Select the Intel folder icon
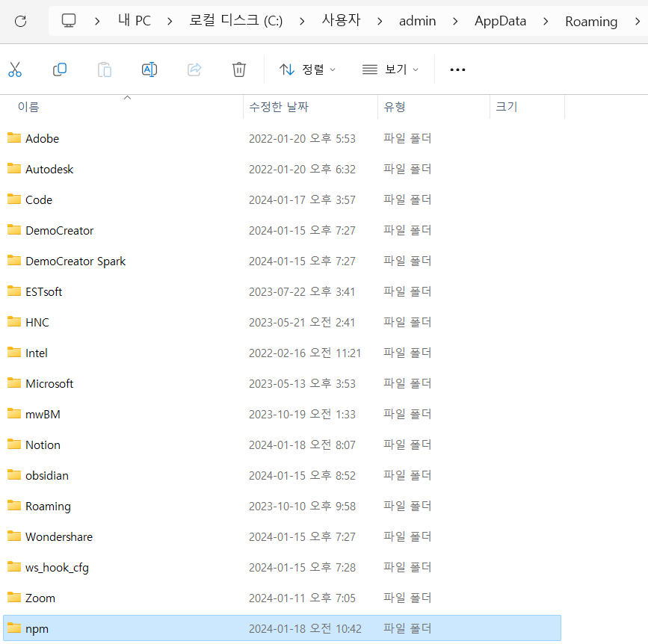The width and height of the screenshot is (648, 644). (14, 352)
